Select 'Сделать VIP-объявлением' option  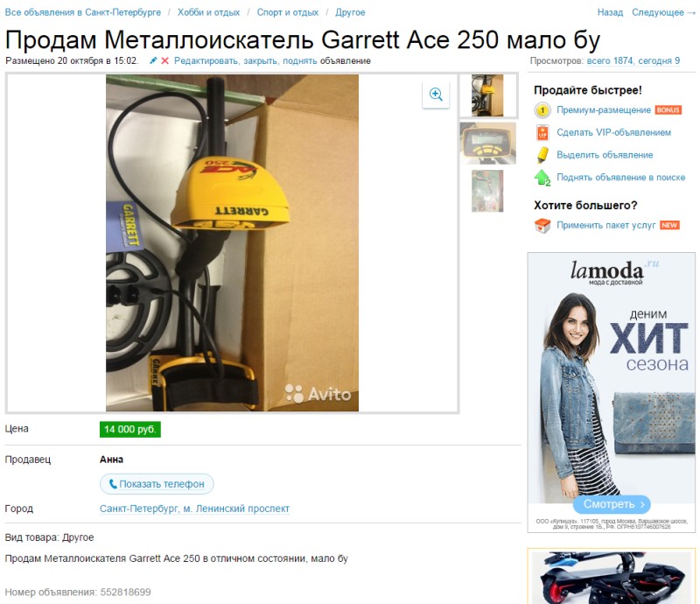pos(614,133)
